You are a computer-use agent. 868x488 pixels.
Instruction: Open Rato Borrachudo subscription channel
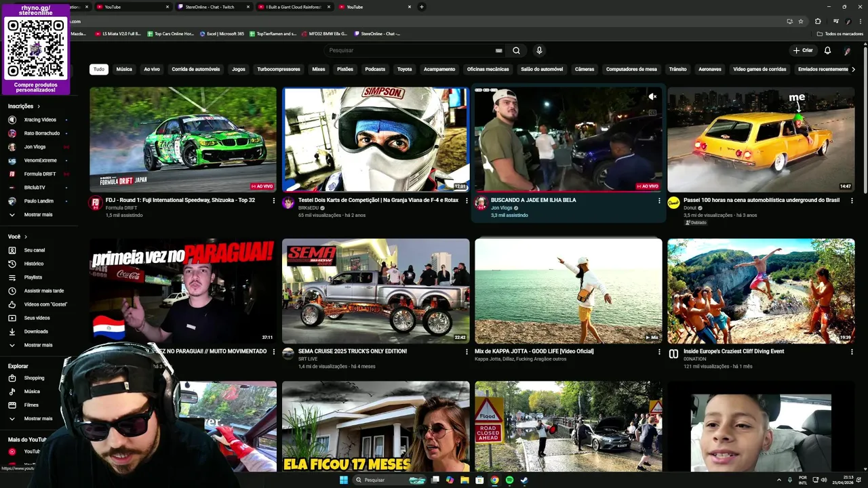point(42,133)
